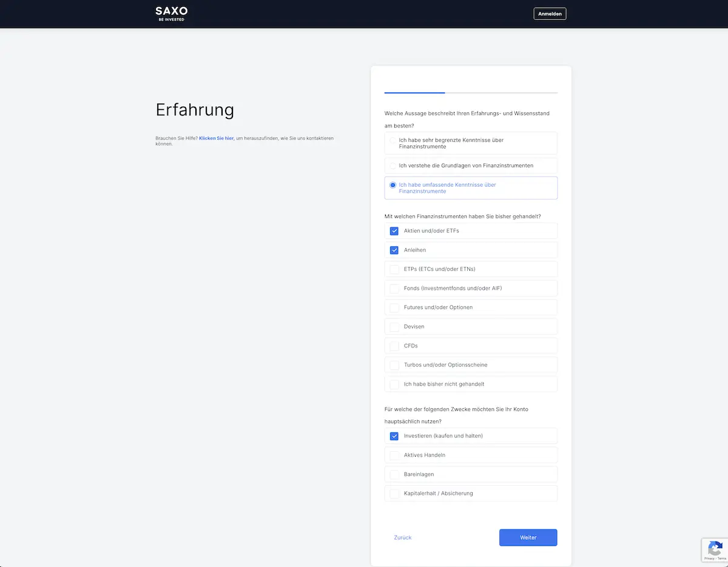Uncheck 'Investieren (kaufen und halten)'
This screenshot has width=728, height=567.
click(x=394, y=436)
